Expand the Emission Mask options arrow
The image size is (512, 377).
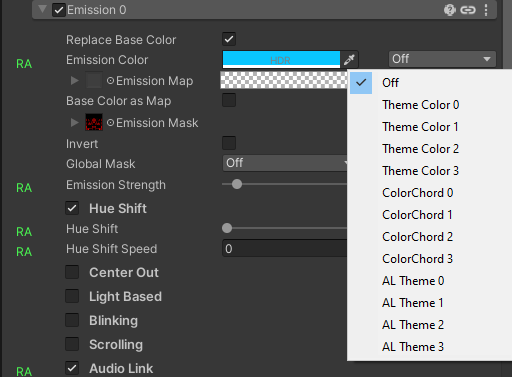point(75,123)
